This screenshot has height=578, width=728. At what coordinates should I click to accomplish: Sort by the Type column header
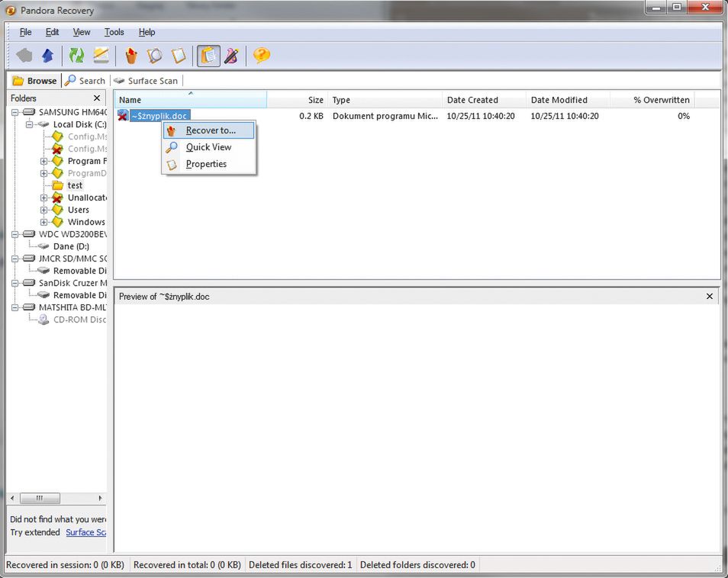[385, 100]
